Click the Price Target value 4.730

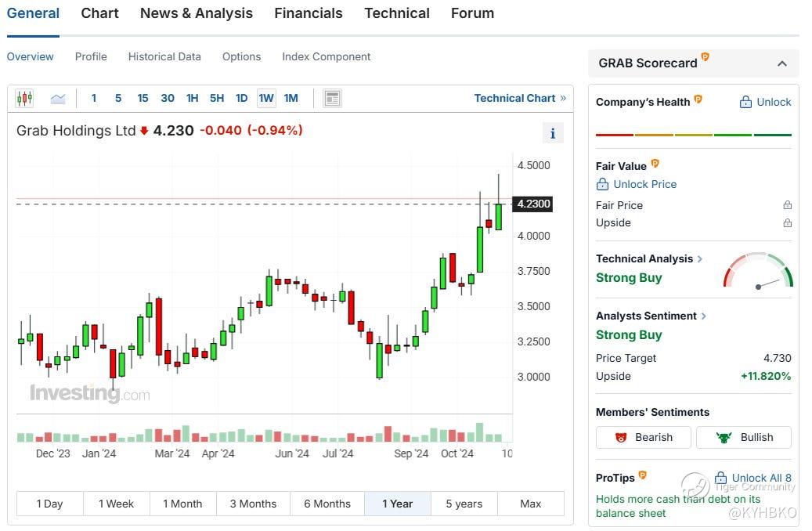tap(778, 358)
